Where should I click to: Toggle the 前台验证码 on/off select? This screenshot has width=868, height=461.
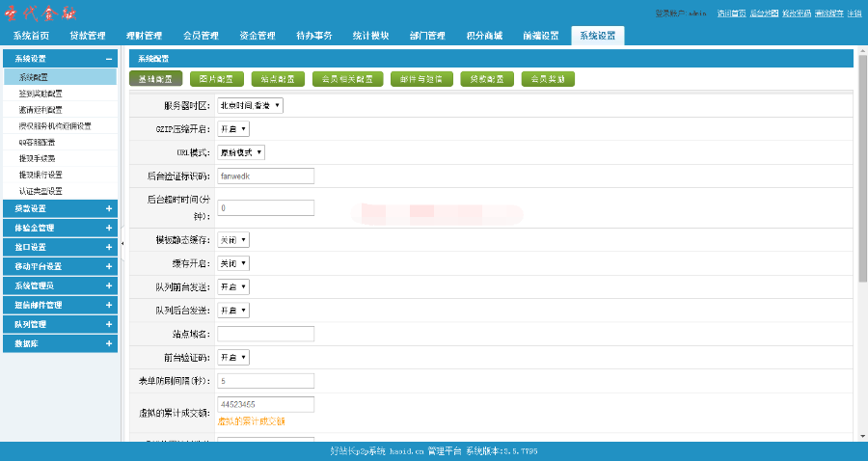pyautogui.click(x=233, y=357)
